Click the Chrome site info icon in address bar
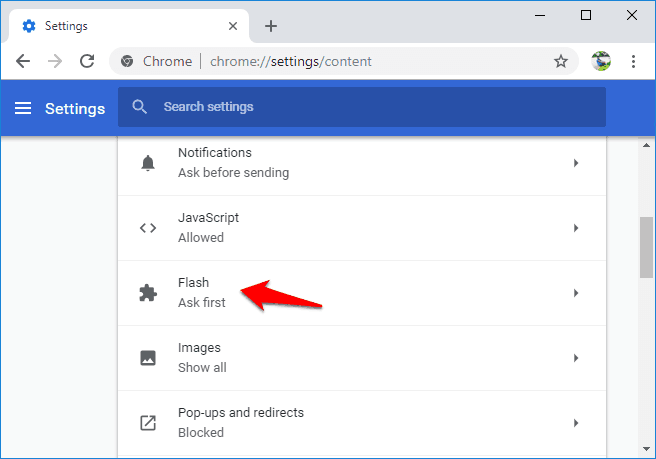 (x=127, y=62)
